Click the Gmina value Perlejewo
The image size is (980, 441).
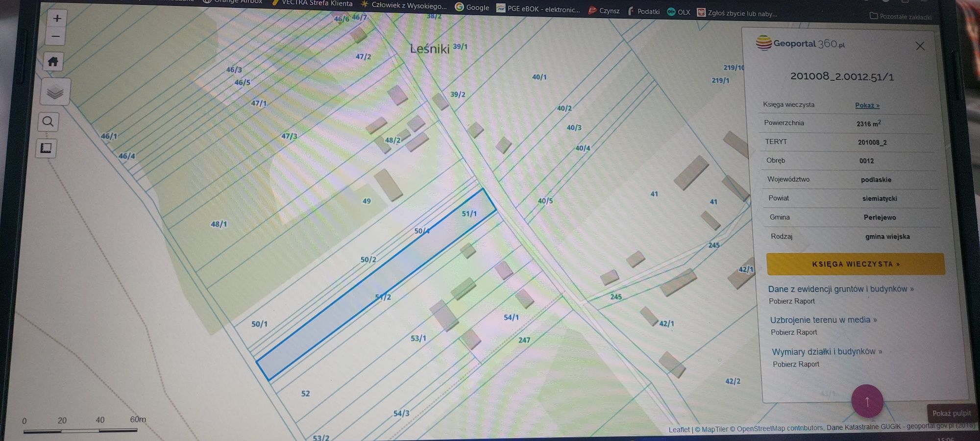point(880,218)
